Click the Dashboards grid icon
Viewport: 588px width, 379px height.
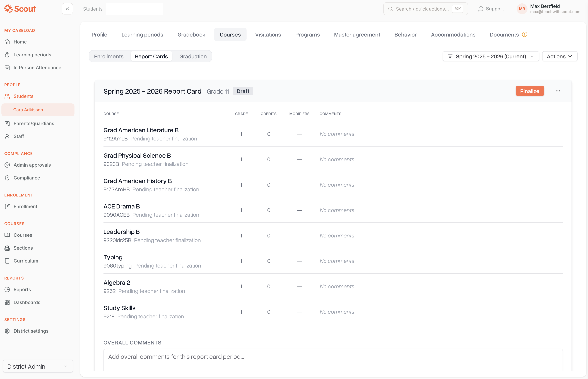click(x=7, y=302)
